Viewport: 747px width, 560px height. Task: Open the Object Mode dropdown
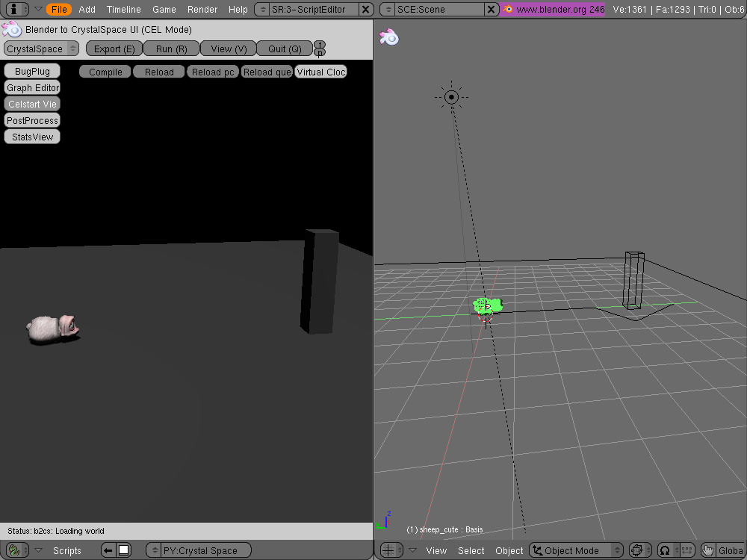[x=576, y=550]
